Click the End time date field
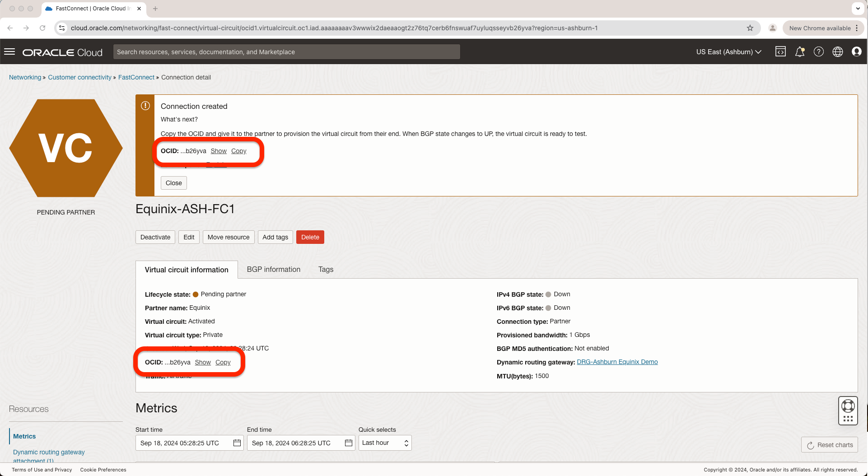 (301, 443)
